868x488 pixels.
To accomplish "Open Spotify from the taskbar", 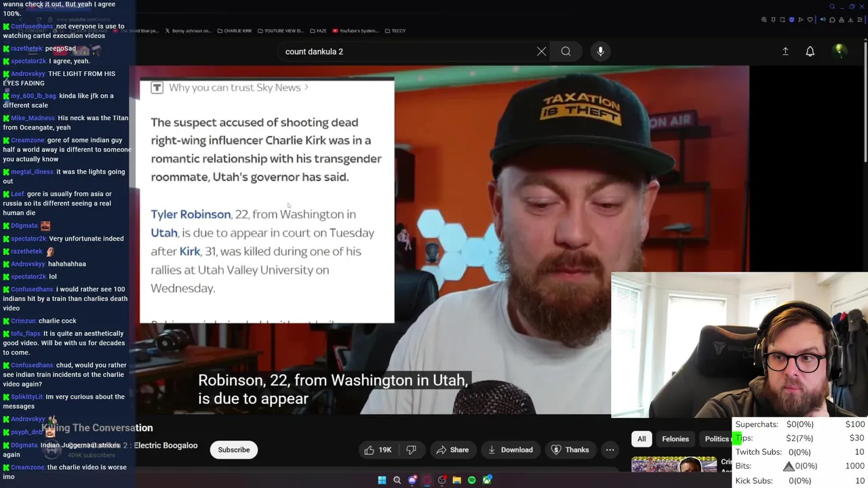I will [472, 480].
